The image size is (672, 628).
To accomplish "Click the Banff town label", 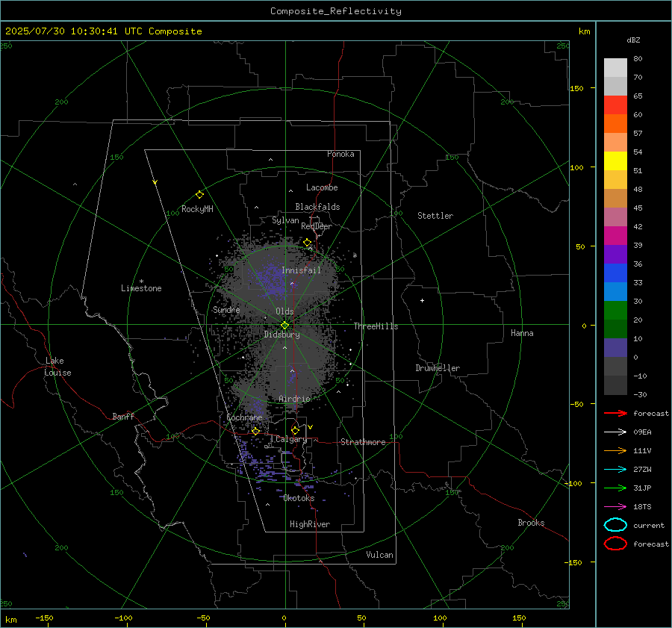I will pyautogui.click(x=123, y=416).
